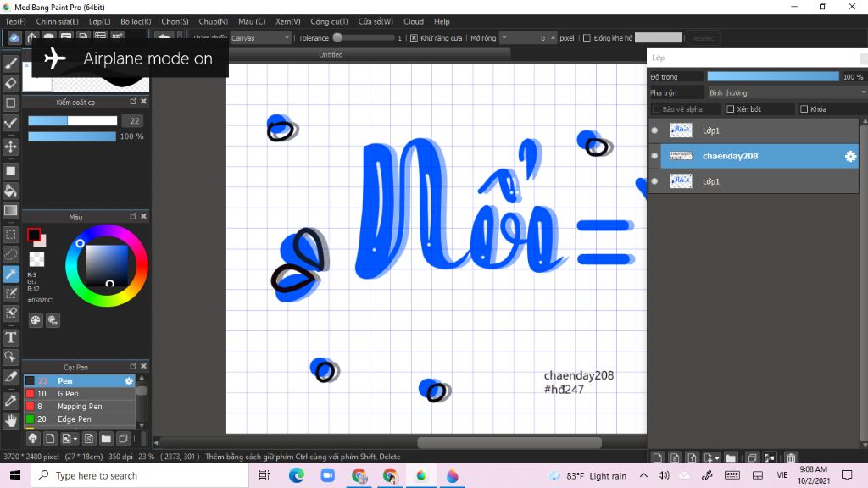
Task: Choose the Dot tool with pencil icon
Action: click(x=10, y=122)
